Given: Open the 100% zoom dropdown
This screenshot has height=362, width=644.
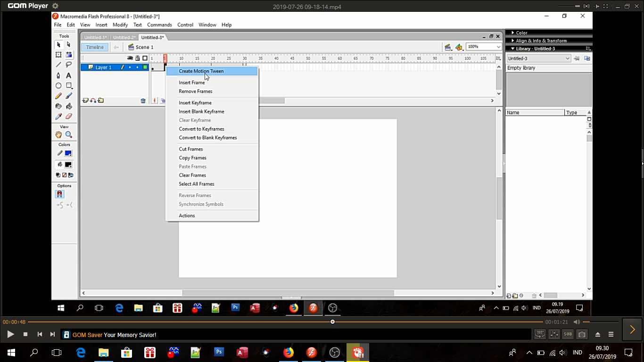Looking at the screenshot, I should pyautogui.click(x=498, y=47).
